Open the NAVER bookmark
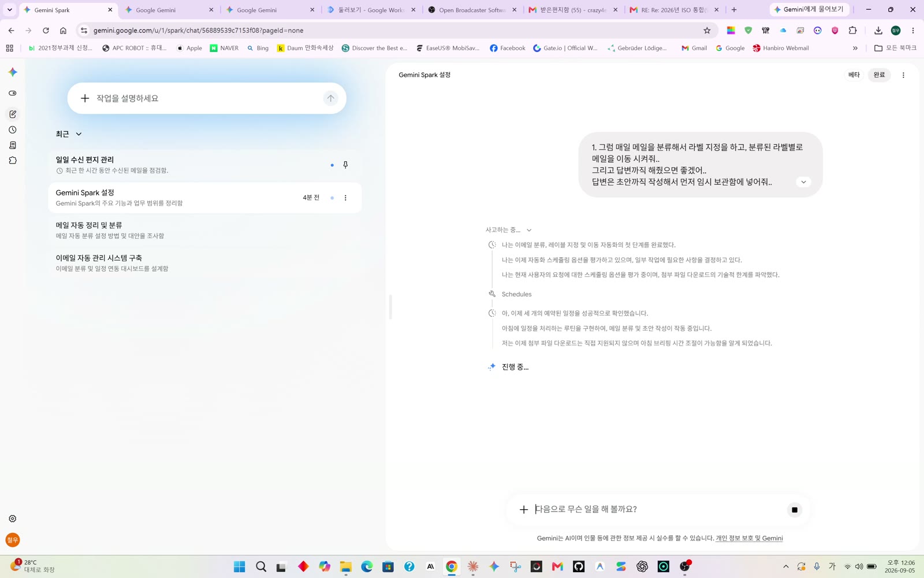This screenshot has width=924, height=578. click(x=224, y=49)
